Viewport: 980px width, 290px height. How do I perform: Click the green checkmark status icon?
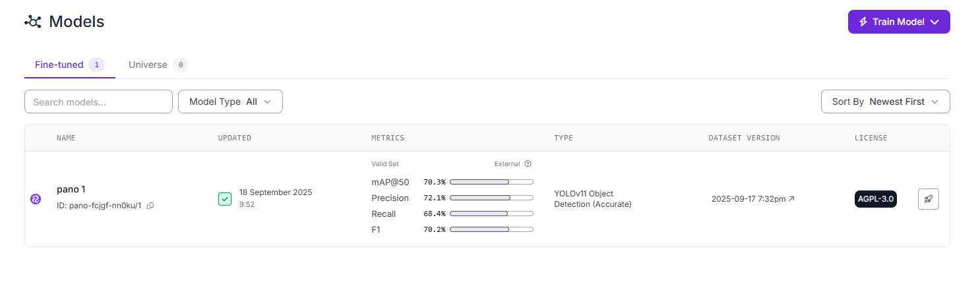[225, 198]
